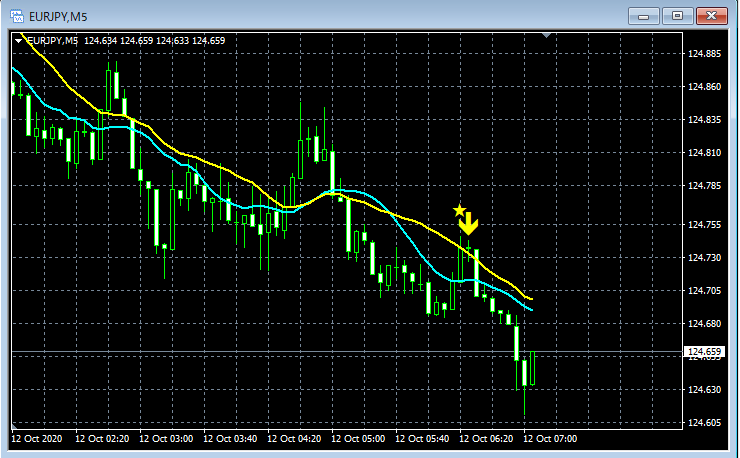Click the 124.705 price scale label
Image resolution: width=740 pixels, height=458 pixels.
(x=704, y=291)
